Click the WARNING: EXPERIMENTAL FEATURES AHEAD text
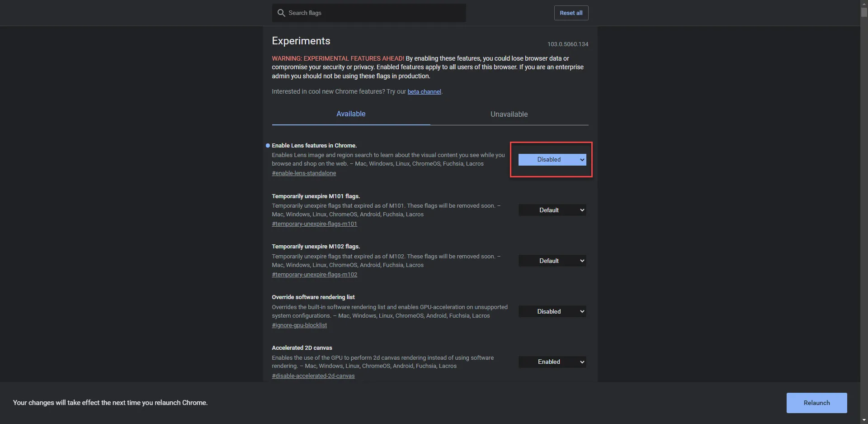Viewport: 868px width, 424px height. [x=338, y=58]
